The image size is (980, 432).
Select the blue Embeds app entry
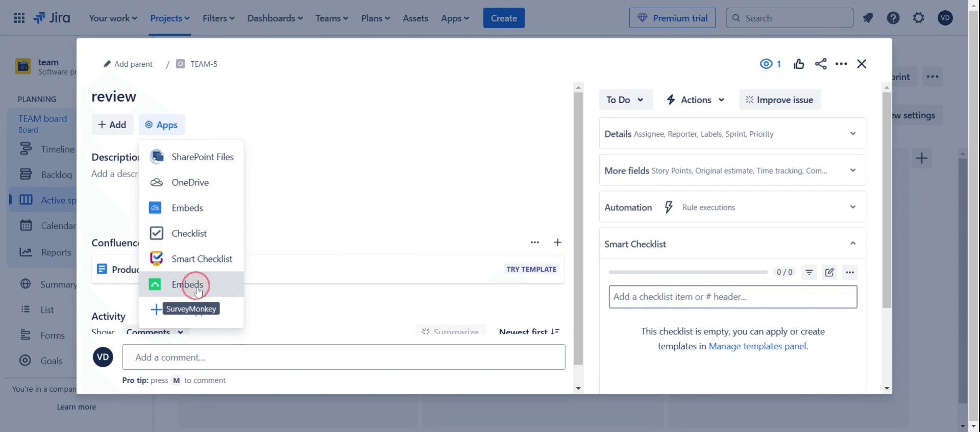point(191,208)
